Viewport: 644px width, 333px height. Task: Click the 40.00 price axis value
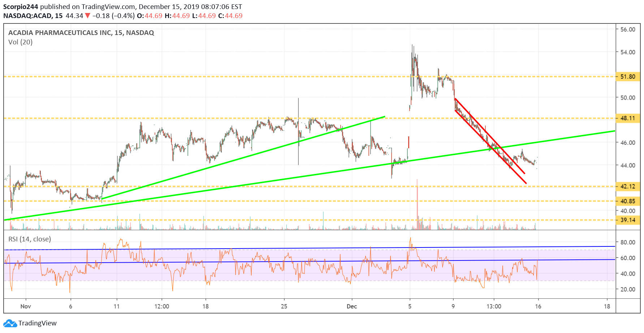[628, 211]
